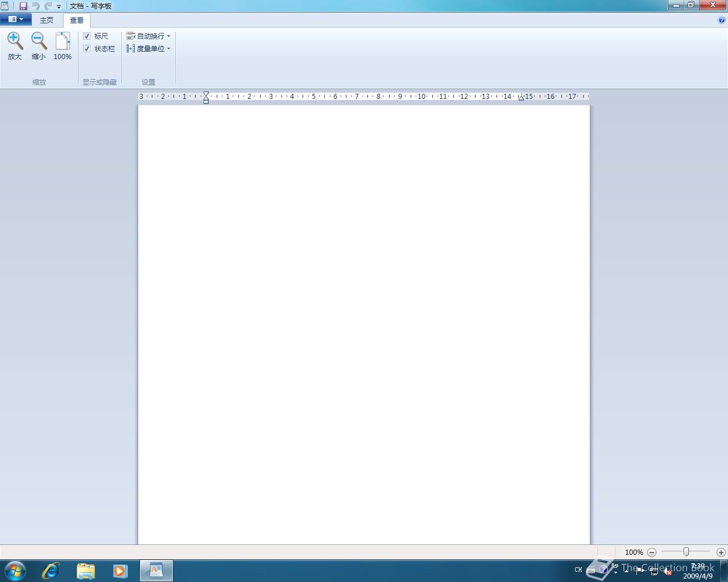Screen dimensions: 728x582
Task: Open the blue WordPad application menu button
Action: (15, 19)
